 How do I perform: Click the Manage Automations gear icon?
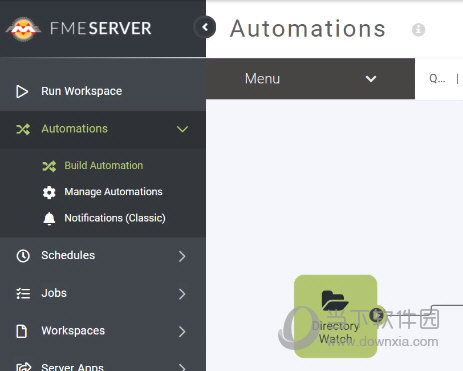49,192
